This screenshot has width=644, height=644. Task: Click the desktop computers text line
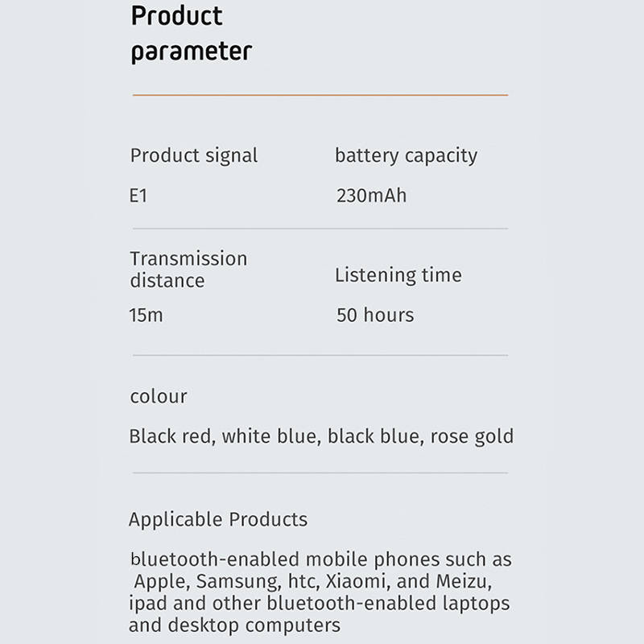click(234, 625)
